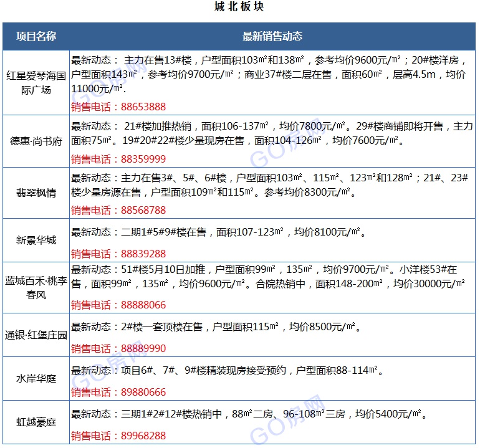Select project name 通银·红堡庄园

pos(36,335)
